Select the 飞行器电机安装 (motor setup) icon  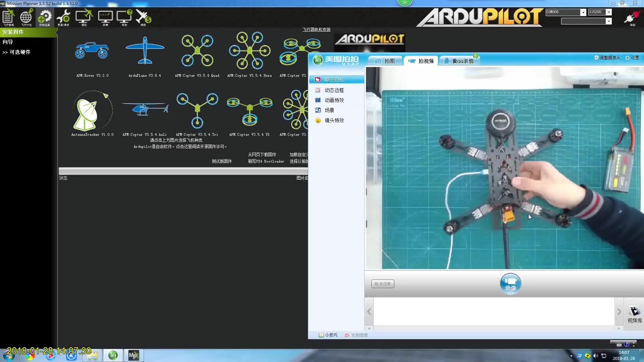[317, 29]
